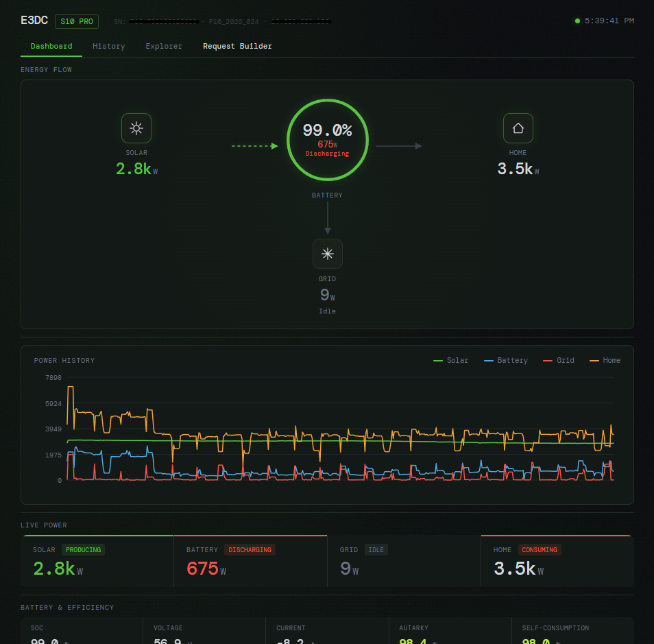Click the CURRENT metric label

click(x=291, y=628)
